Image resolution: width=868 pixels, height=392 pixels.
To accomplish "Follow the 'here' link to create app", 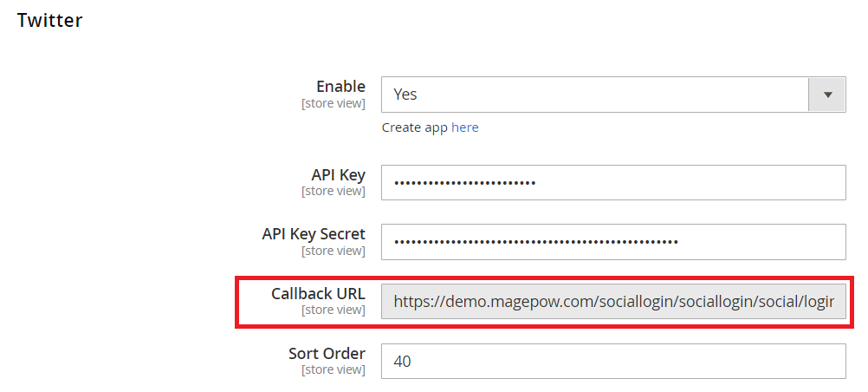I will point(464,127).
